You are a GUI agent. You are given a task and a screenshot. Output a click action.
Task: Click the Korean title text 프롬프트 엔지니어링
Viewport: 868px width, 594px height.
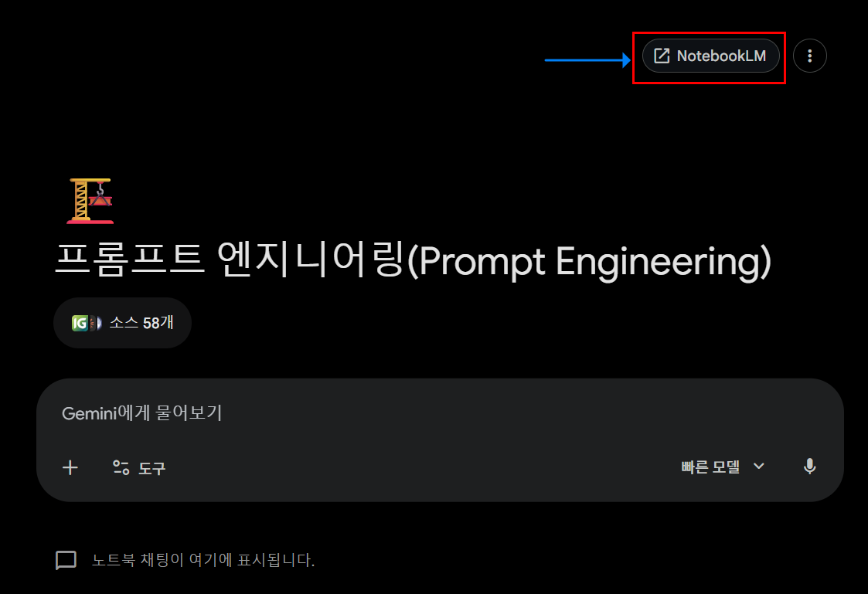click(x=230, y=260)
